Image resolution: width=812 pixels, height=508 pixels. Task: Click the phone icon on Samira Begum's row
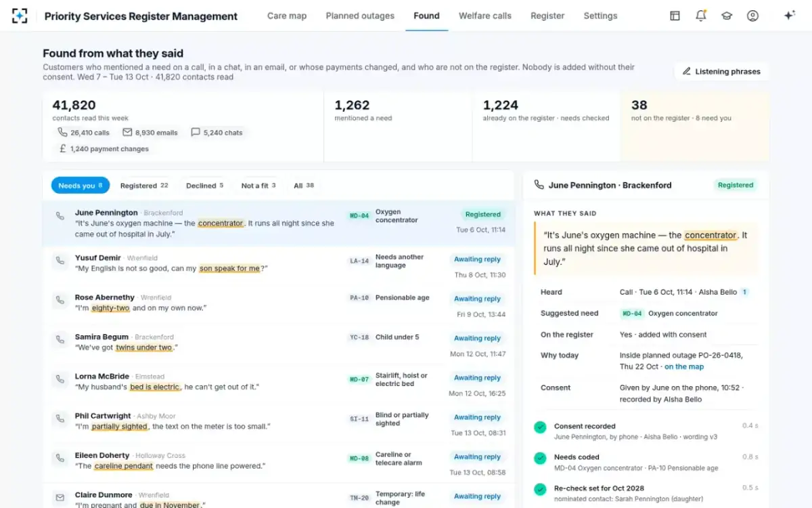60,339
